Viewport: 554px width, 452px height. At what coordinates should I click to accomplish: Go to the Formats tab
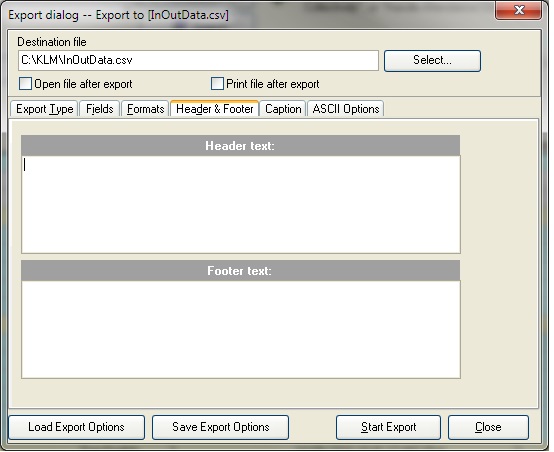146,109
